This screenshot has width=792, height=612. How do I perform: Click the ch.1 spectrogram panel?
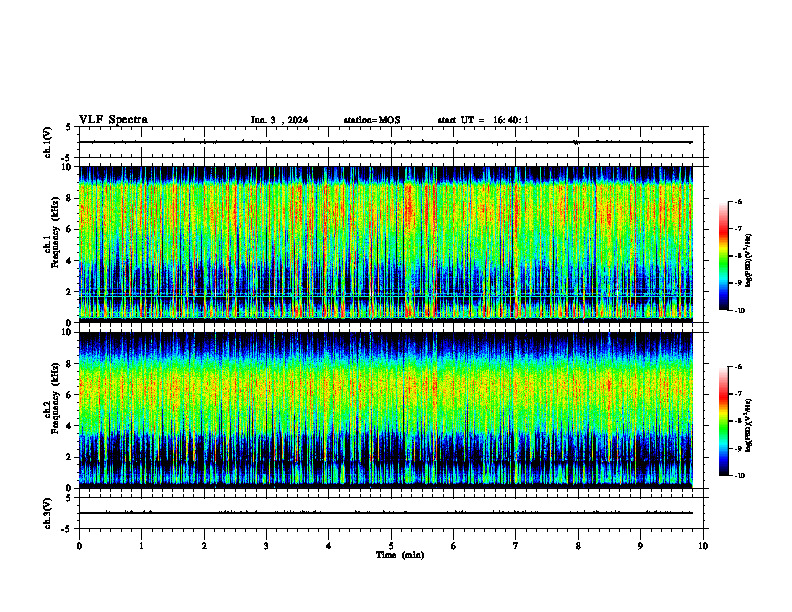click(x=386, y=244)
